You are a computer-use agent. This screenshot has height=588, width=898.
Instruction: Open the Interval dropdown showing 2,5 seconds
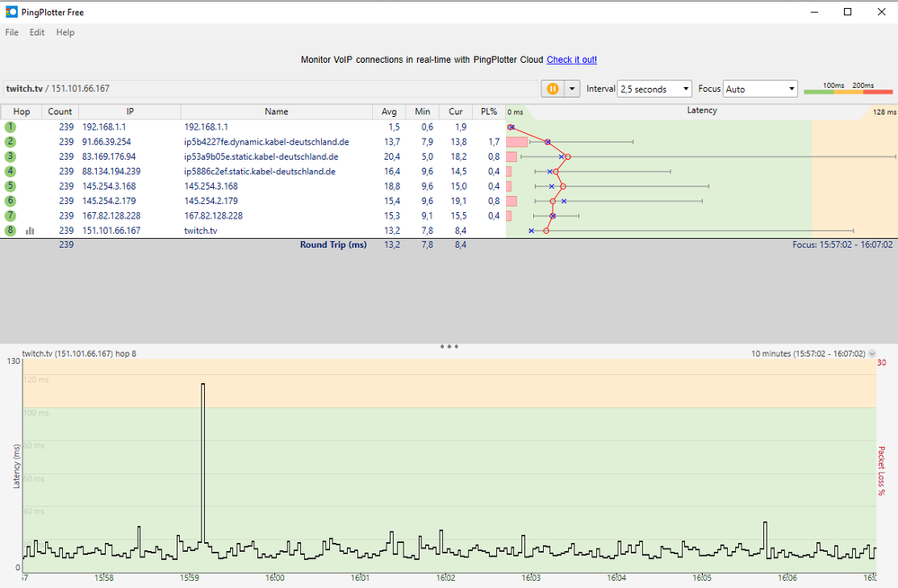tap(654, 89)
